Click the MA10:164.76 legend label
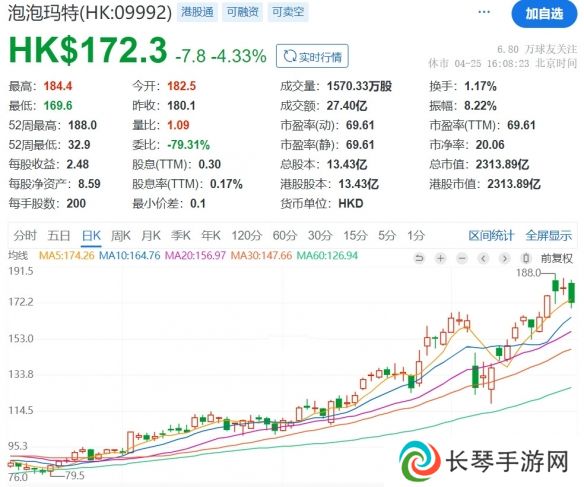This screenshot has width=584, height=487. click(x=130, y=255)
